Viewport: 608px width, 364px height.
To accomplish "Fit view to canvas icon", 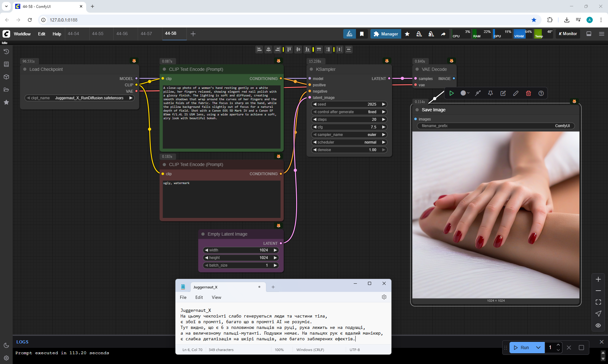I will 598,302.
